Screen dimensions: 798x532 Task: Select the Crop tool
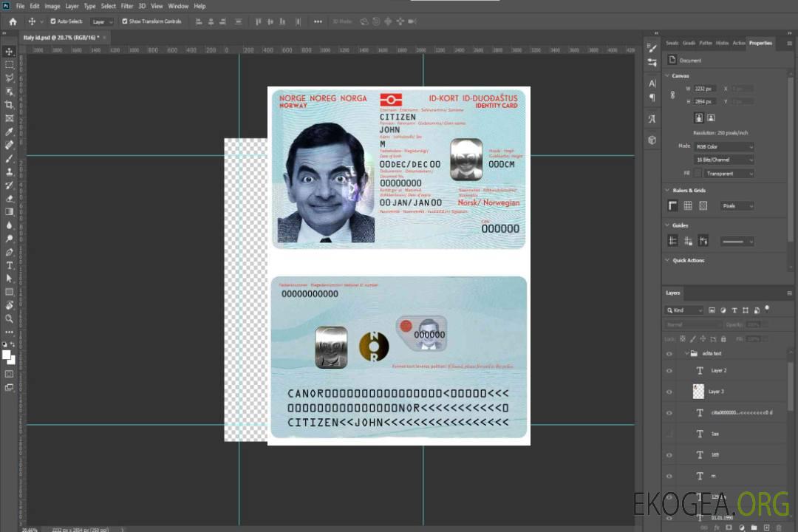coord(10,105)
